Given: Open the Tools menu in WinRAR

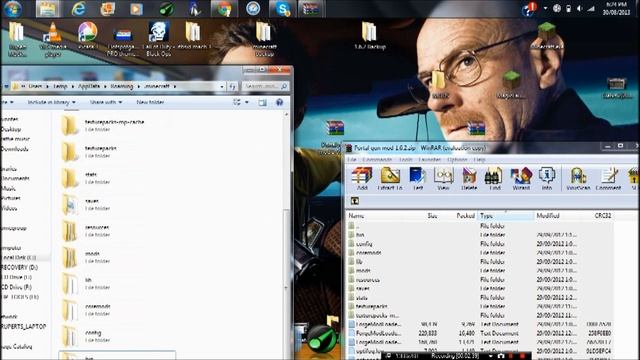Looking at the screenshot, I should tap(405, 160).
